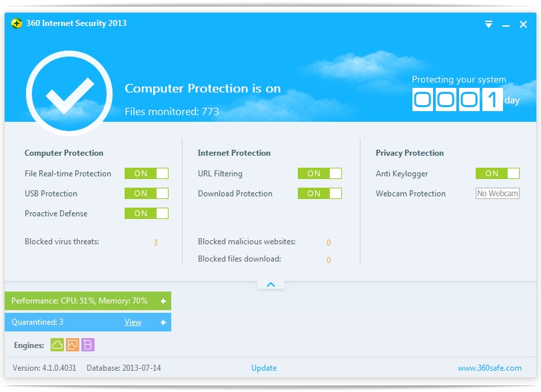Click the large protection checkmark icon

69,92
